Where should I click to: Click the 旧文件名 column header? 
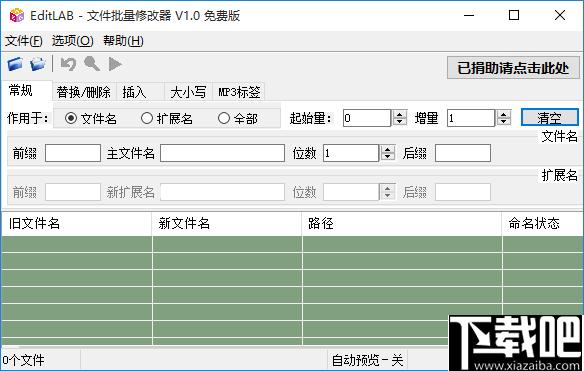pos(77,223)
